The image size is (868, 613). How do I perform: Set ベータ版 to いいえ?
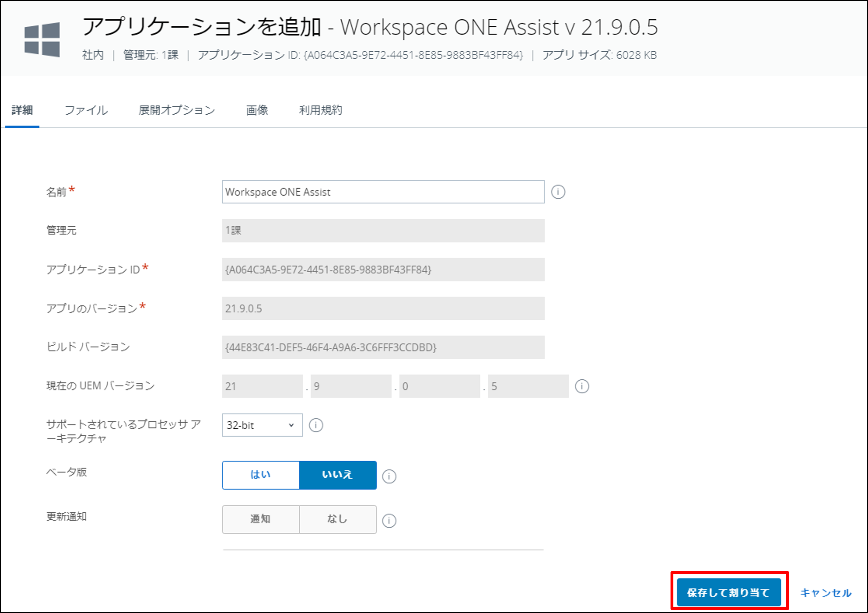coord(337,475)
